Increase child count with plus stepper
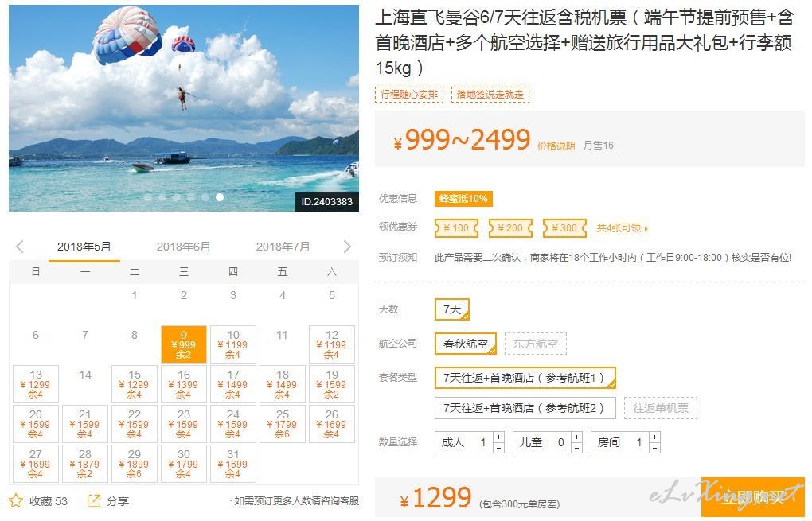This screenshot has height=521, width=812. [x=576, y=437]
